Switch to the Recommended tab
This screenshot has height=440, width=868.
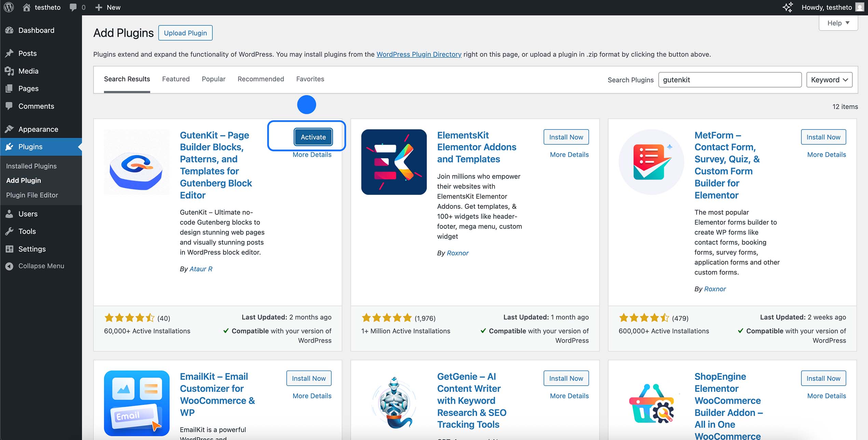261,79
